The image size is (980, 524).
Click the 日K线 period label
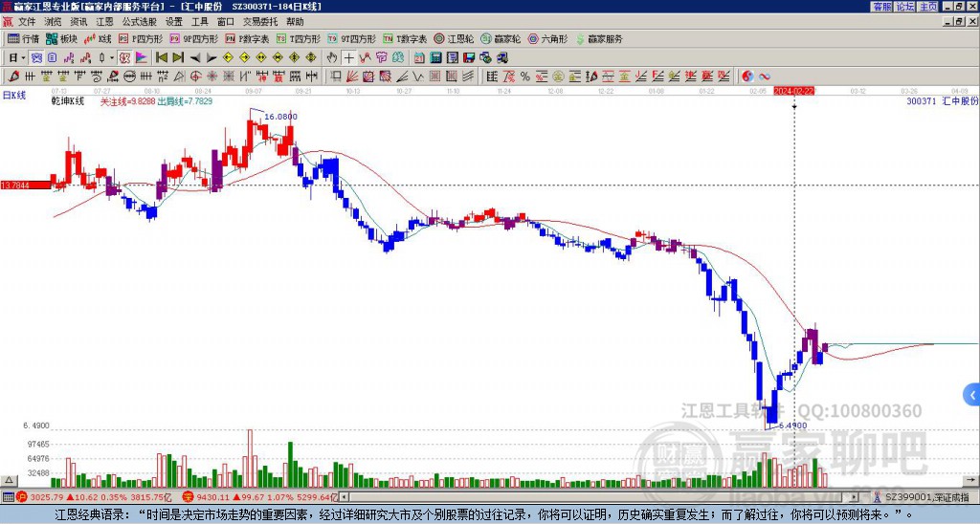(x=13, y=96)
